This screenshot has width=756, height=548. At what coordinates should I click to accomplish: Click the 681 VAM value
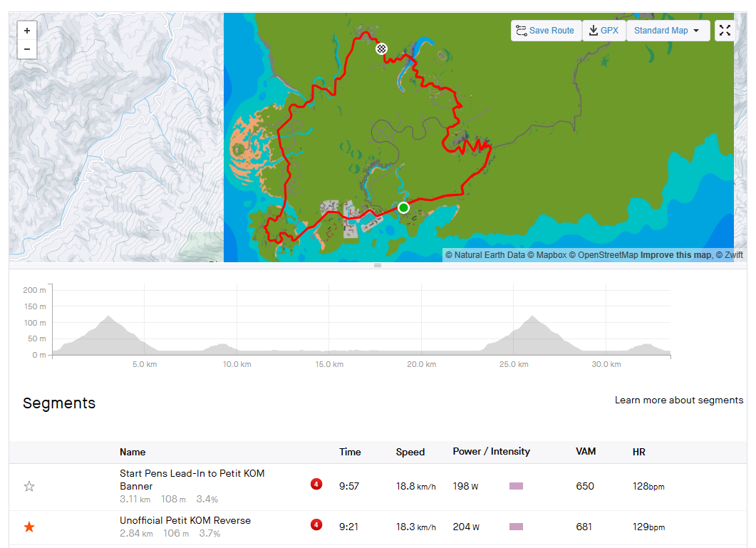click(584, 527)
